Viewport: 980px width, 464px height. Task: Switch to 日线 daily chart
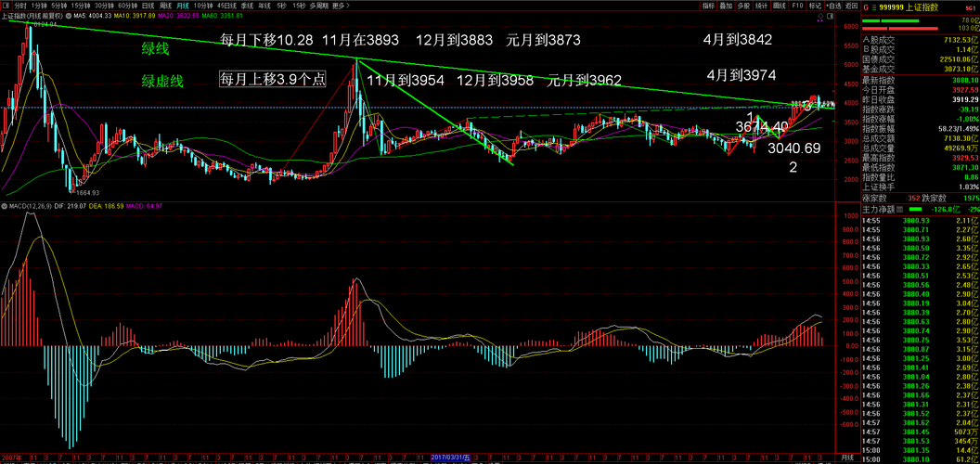point(148,6)
